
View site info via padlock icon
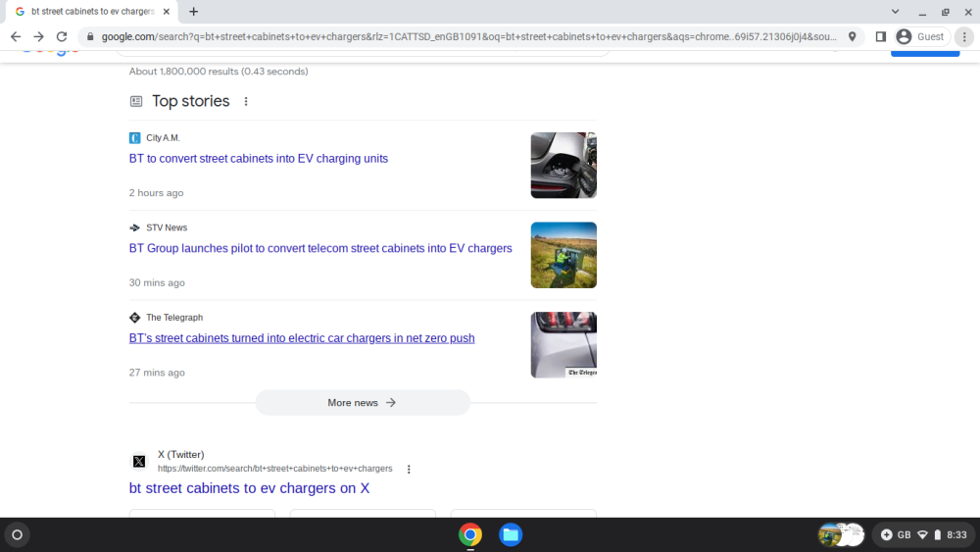90,37
